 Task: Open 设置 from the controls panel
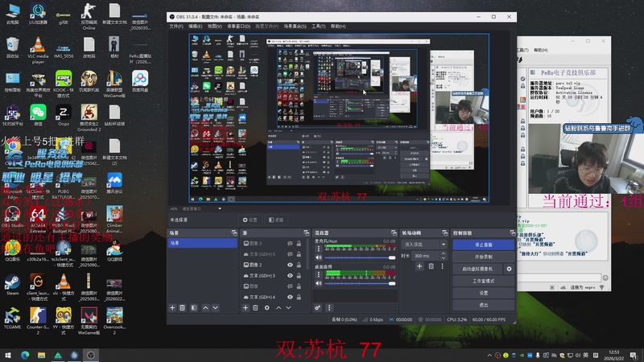[484, 293]
